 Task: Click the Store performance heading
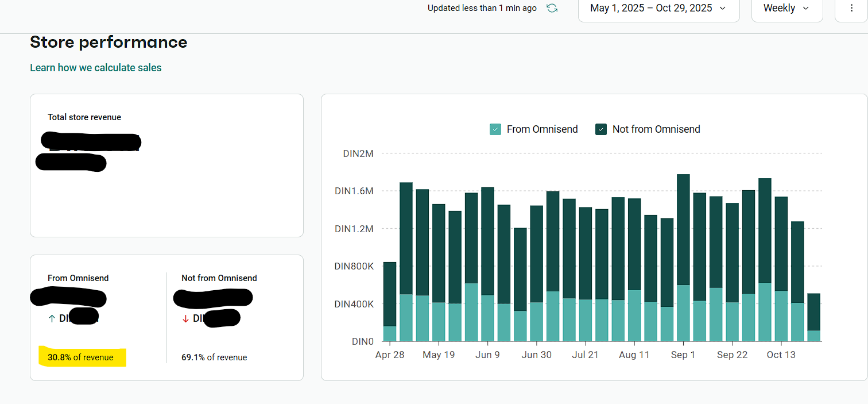(108, 43)
